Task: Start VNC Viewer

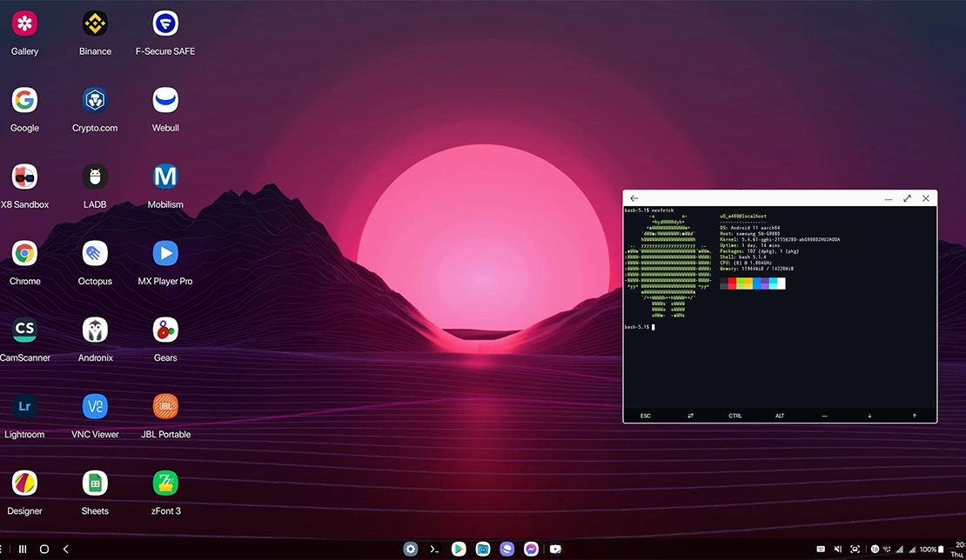Action: [x=94, y=406]
